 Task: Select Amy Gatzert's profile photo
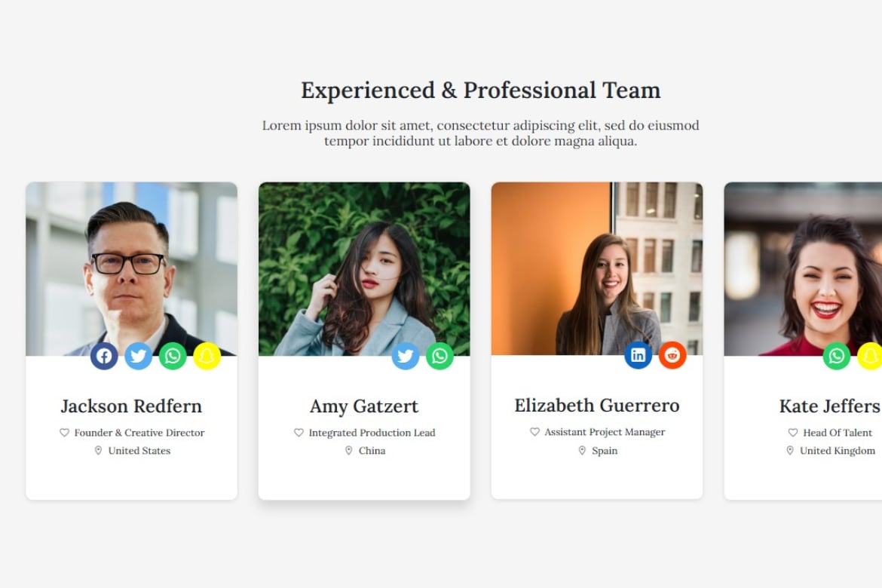pos(365,269)
